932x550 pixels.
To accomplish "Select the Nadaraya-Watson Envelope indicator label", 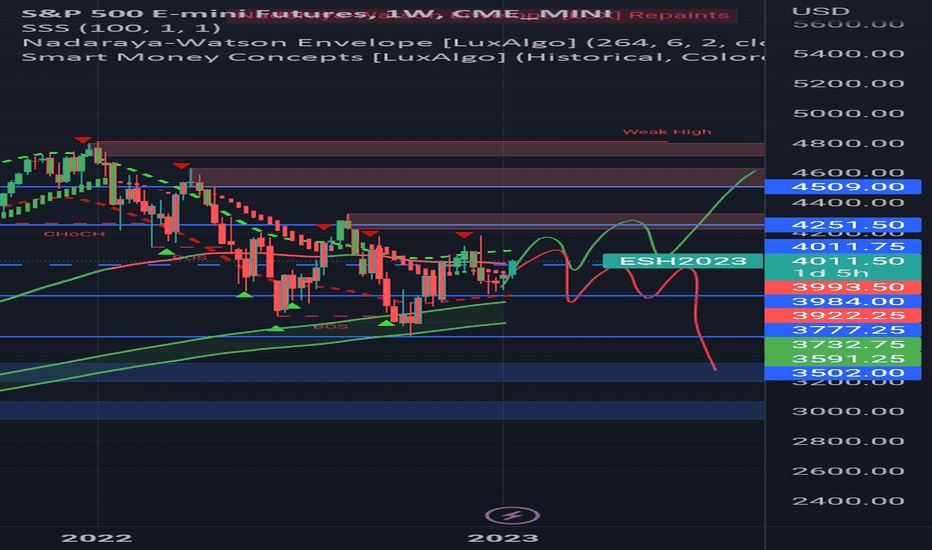I will click(x=392, y=43).
